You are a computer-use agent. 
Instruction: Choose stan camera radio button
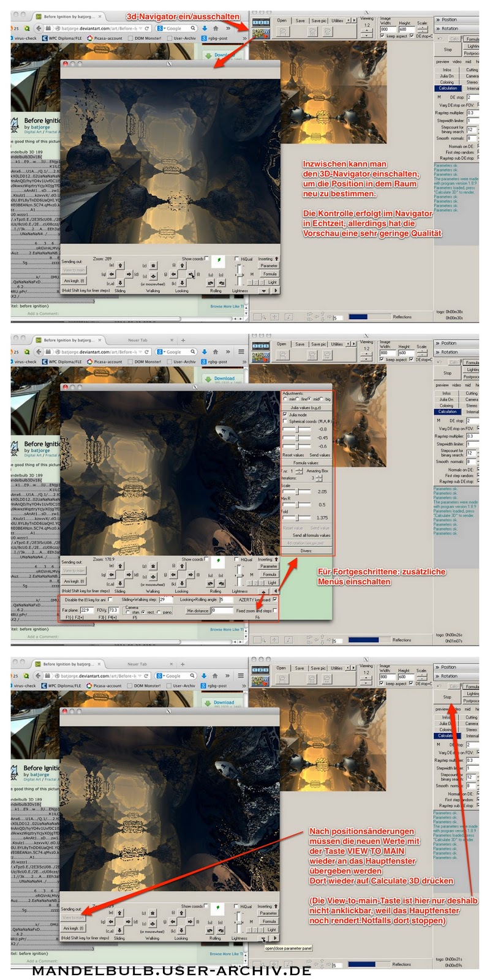128,612
